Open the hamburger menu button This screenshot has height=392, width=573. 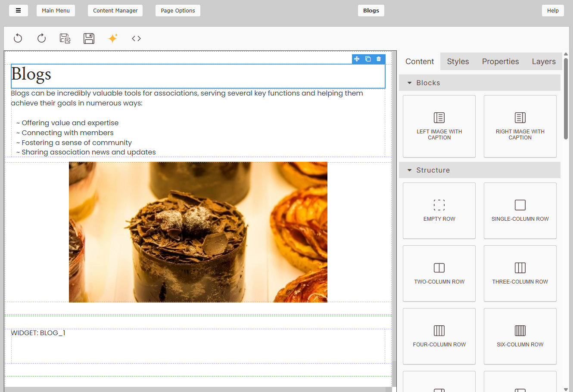pyautogui.click(x=19, y=10)
